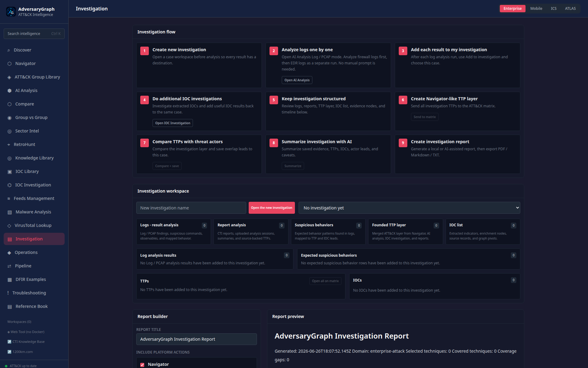Click the Navigator hexagon icon
Image resolution: width=588 pixels, height=368 pixels.
(x=9, y=64)
